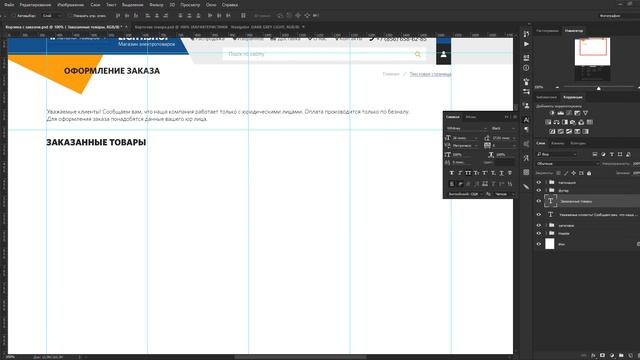
Task: Toggle underline in the Character panel
Action: [x=501, y=173]
